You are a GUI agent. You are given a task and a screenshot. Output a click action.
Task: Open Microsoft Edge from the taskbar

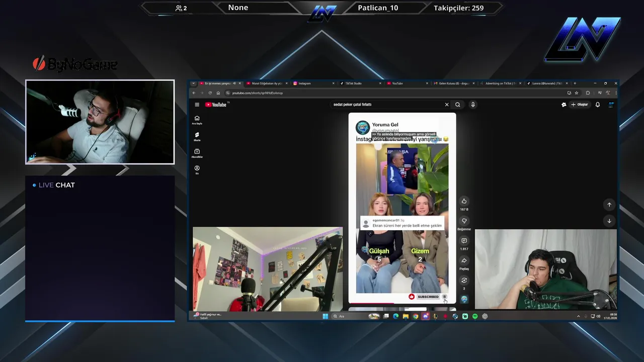tap(396, 316)
